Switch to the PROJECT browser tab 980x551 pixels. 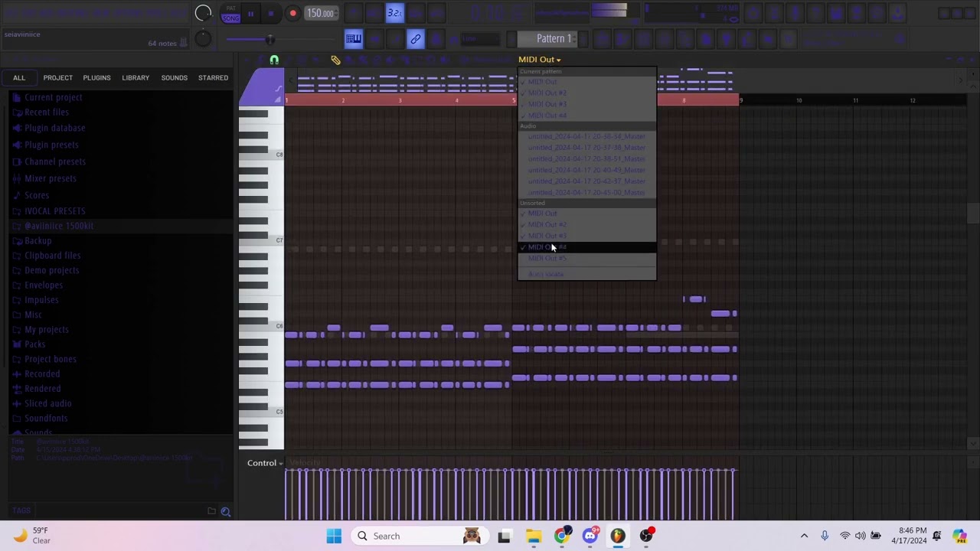(57, 77)
